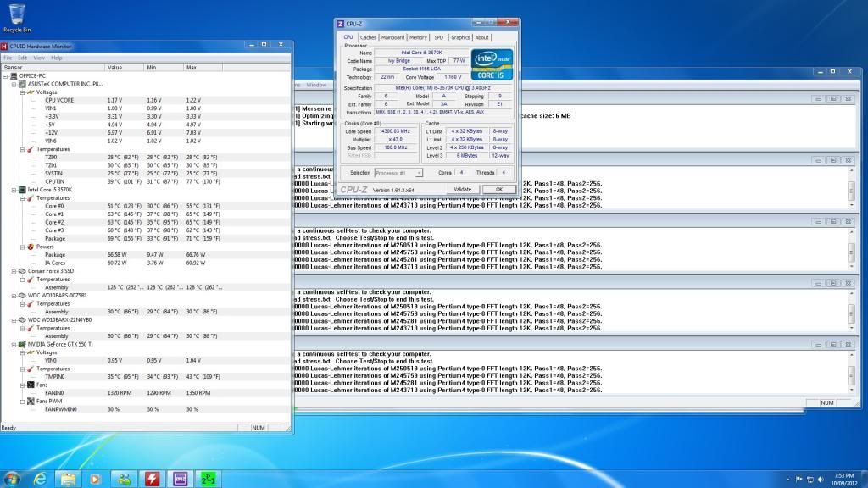This screenshot has width=868, height=488.
Task: Collapse the Intel Core i5 3570K node
Action: (x=14, y=190)
